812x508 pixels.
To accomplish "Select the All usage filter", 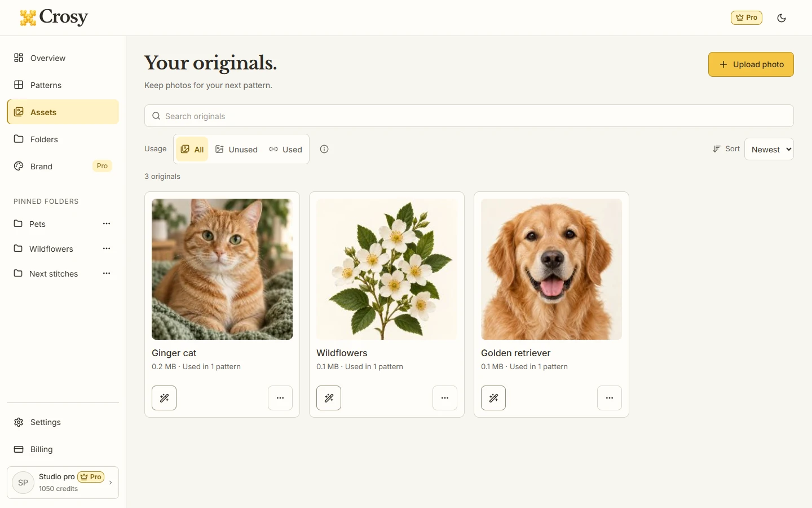I will pyautogui.click(x=192, y=149).
